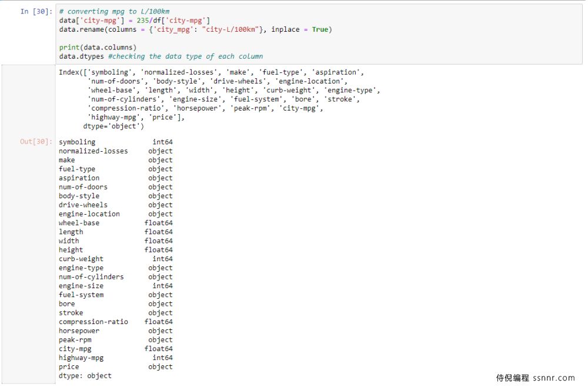Click 'symboling' row in dtypes output
588x387 pixels.
[115, 142]
